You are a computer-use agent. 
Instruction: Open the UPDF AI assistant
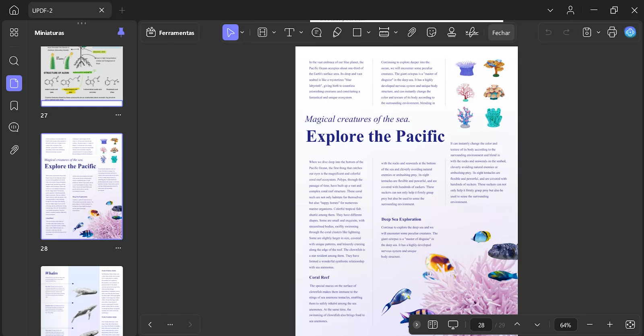pos(630,32)
